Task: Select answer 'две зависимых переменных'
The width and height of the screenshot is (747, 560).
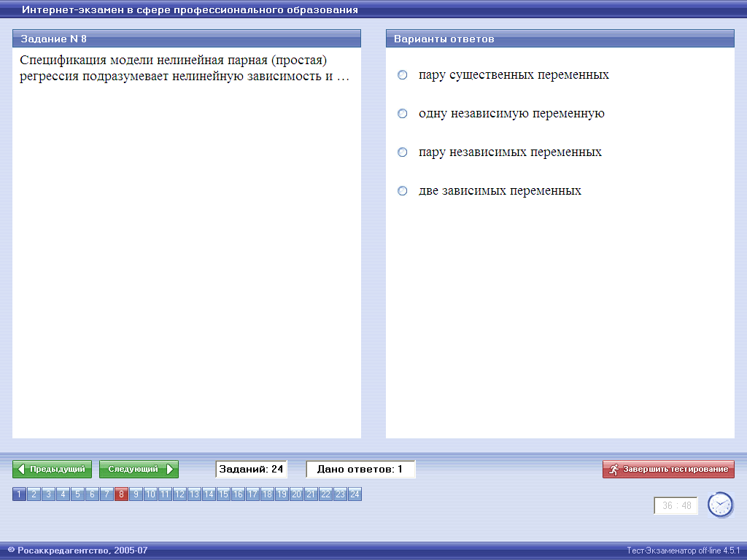Action: 403,191
